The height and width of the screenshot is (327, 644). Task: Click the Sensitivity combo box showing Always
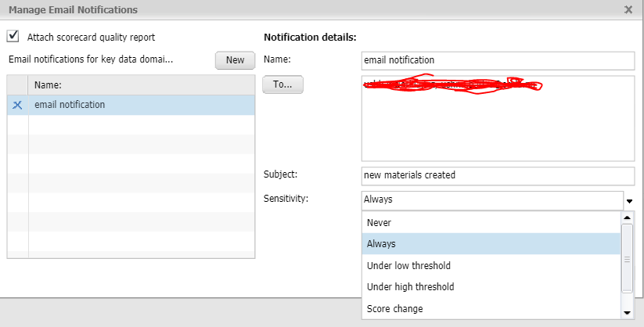(491, 199)
